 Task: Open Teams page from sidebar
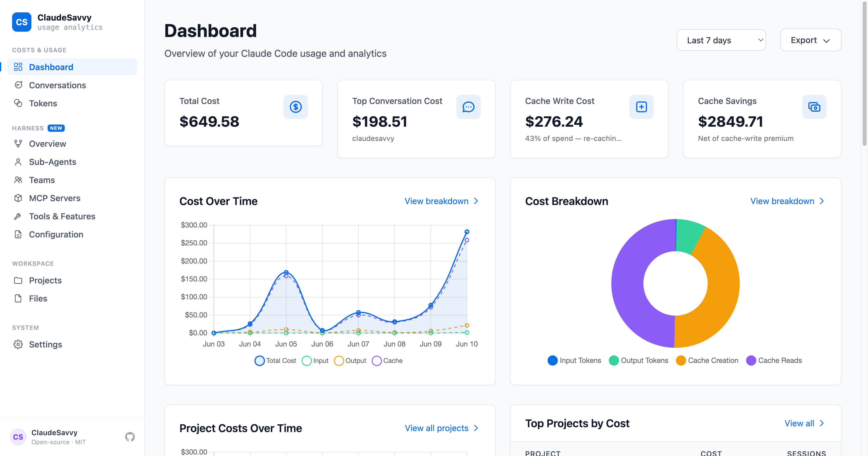coord(72,180)
